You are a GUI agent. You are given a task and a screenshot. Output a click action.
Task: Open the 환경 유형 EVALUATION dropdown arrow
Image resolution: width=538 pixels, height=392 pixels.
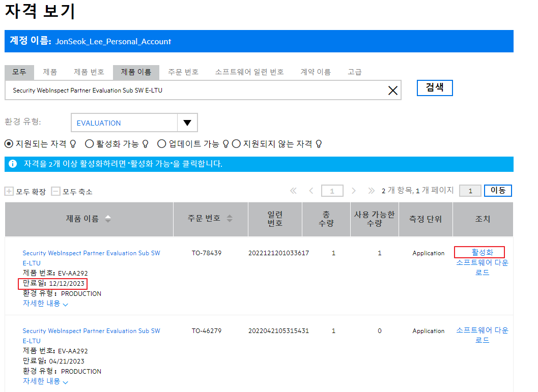point(187,123)
